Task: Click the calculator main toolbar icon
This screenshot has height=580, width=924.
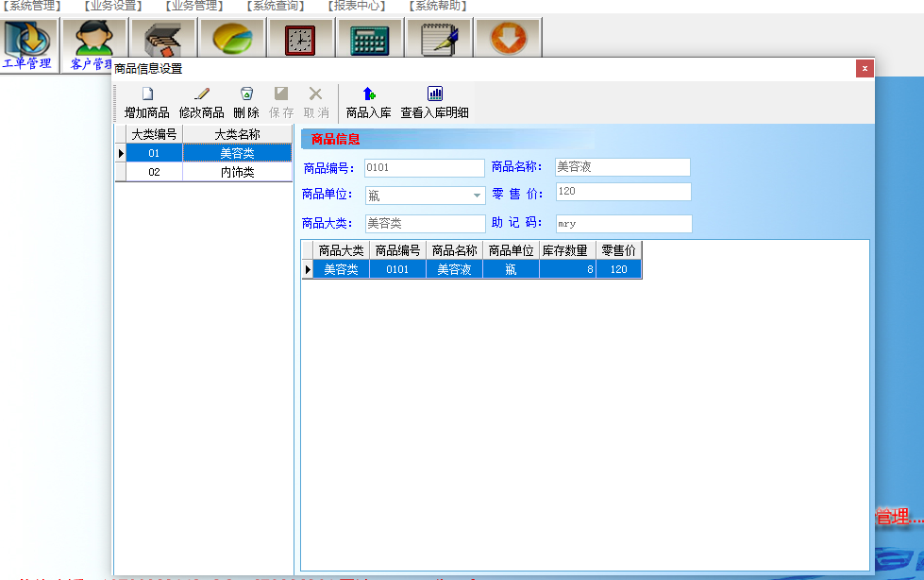Action: (369, 39)
